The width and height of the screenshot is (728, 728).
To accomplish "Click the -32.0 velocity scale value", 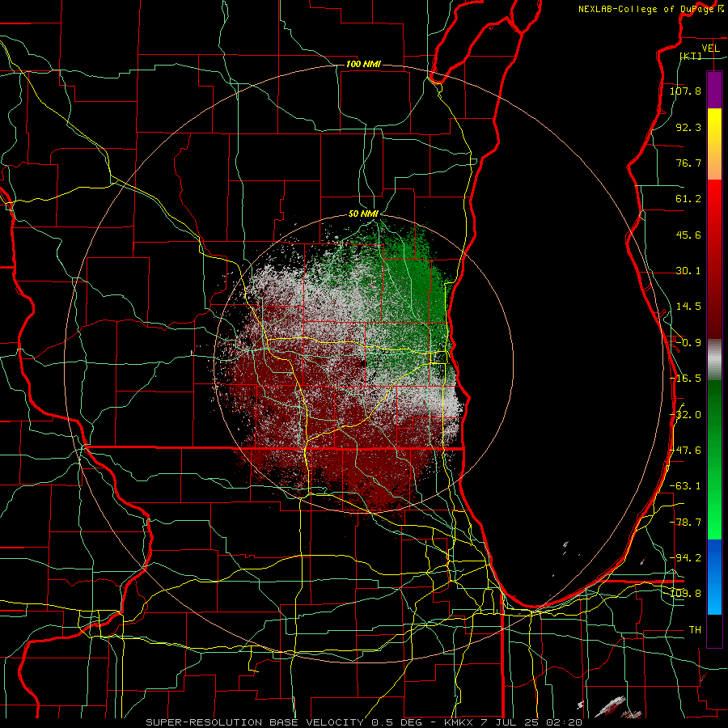I will [x=685, y=415].
